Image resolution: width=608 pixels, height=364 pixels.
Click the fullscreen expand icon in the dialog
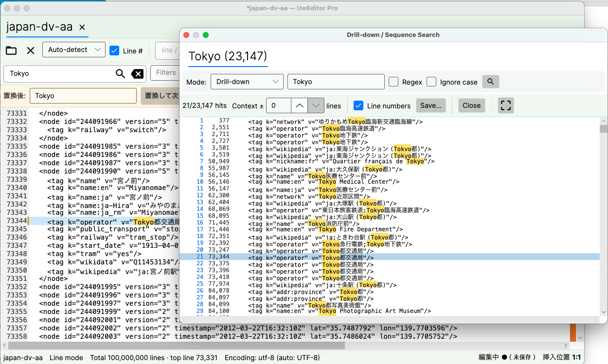pos(506,105)
